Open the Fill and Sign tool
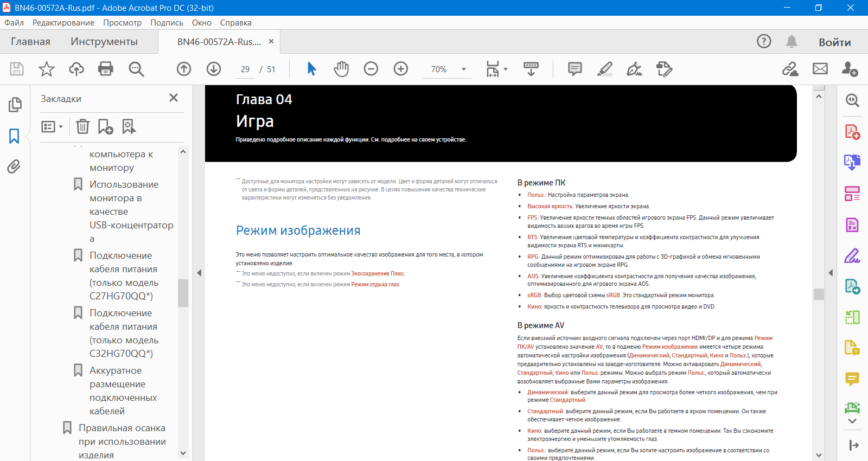The width and height of the screenshot is (868, 461). tap(852, 255)
